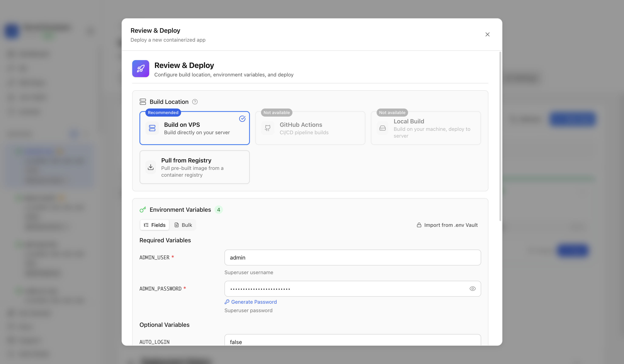Viewport: 624px width, 364px height.
Task: Click the Build Location server icon
Action: [x=143, y=102]
